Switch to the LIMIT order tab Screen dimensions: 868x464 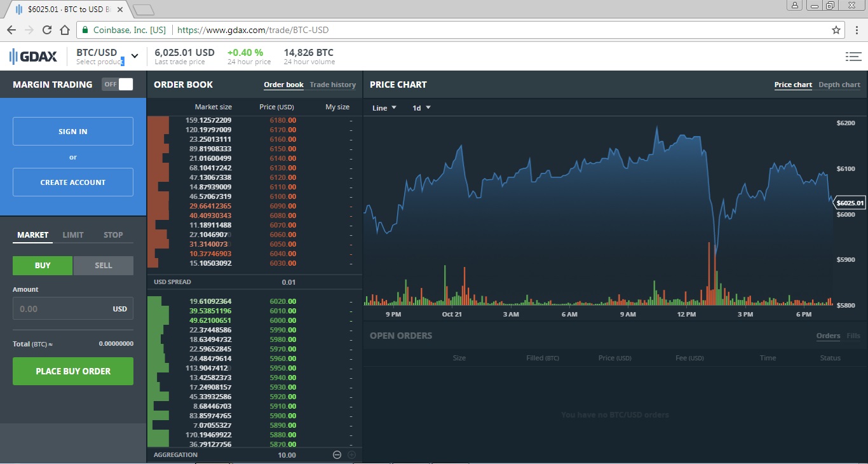73,235
